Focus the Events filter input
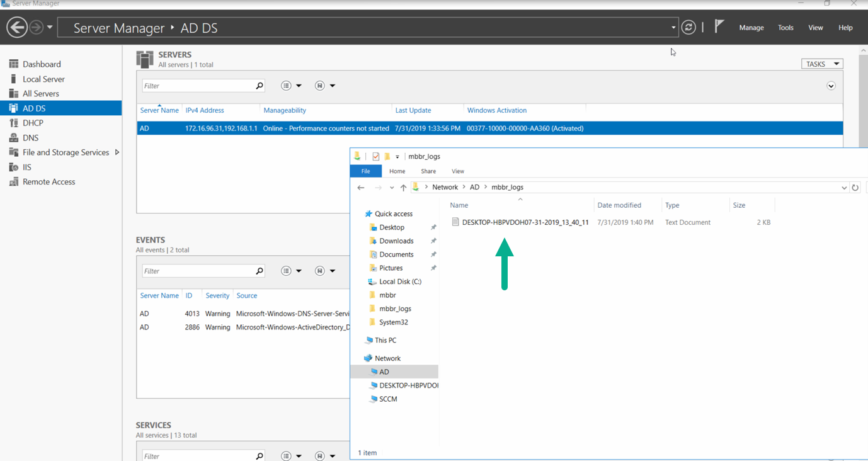Viewport: 868px width, 461px height. (198, 271)
